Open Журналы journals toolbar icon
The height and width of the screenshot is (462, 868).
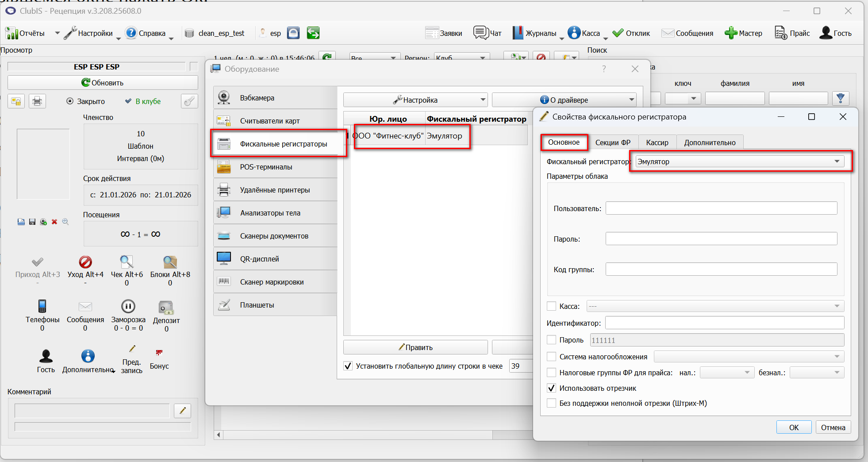(x=518, y=33)
